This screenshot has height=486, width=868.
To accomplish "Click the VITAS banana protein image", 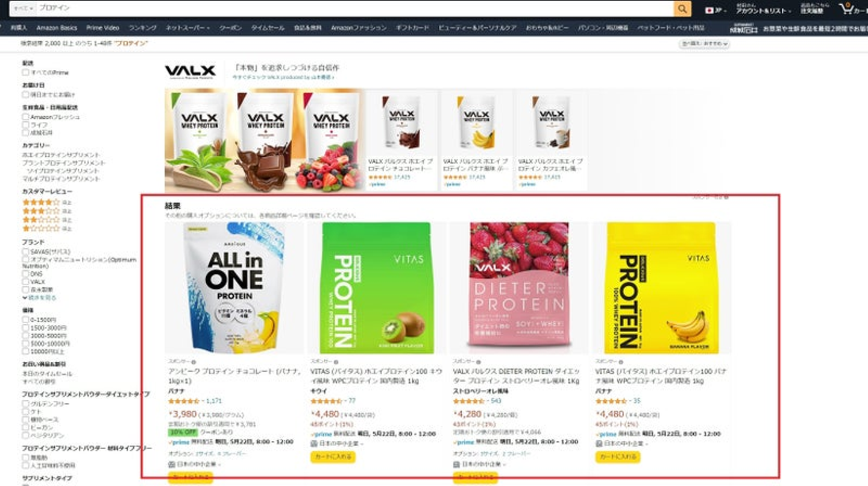I will point(661,288).
